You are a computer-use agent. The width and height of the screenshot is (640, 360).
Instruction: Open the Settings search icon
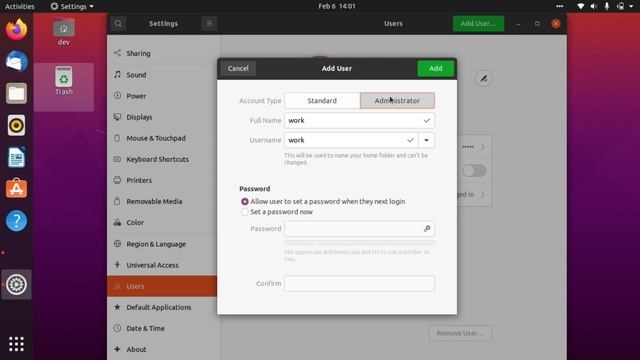[118, 24]
